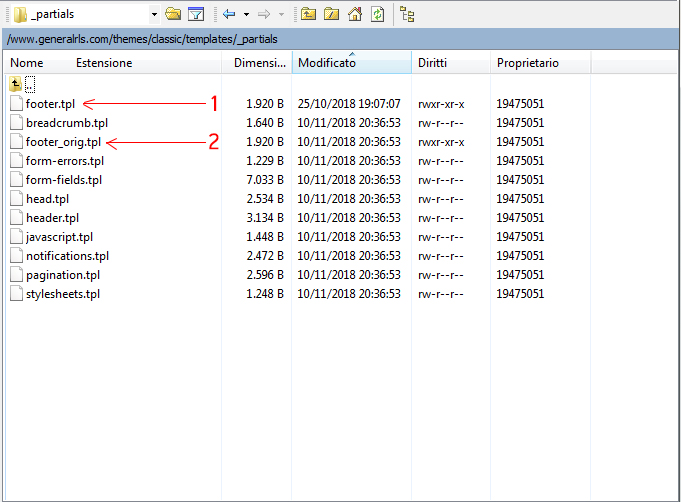Select the javascript.tpl file

coord(60,237)
